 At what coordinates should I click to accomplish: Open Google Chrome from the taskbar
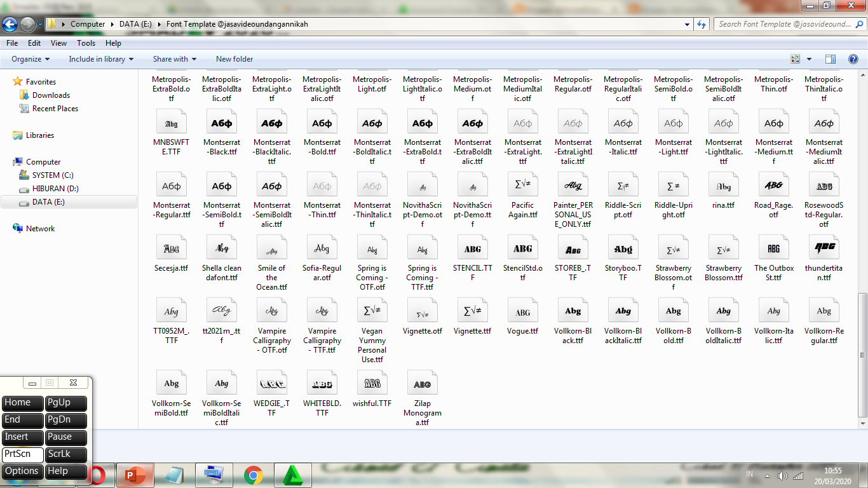254,475
